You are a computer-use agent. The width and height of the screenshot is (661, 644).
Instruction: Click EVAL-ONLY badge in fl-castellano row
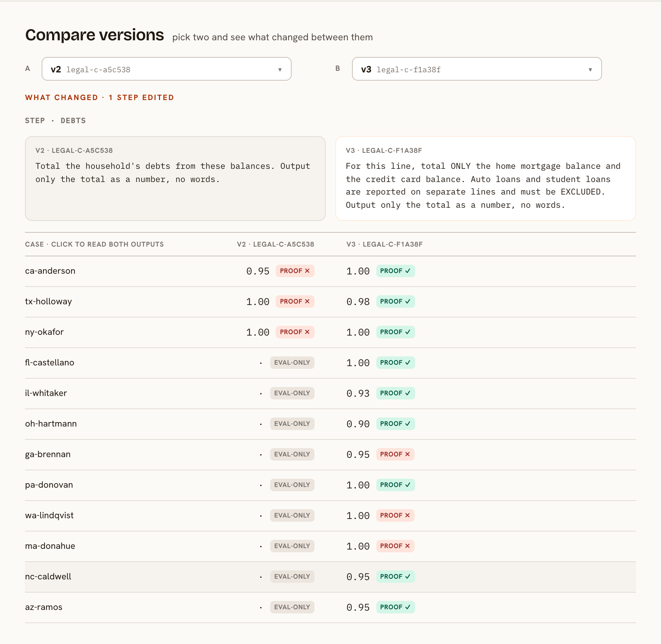point(292,363)
